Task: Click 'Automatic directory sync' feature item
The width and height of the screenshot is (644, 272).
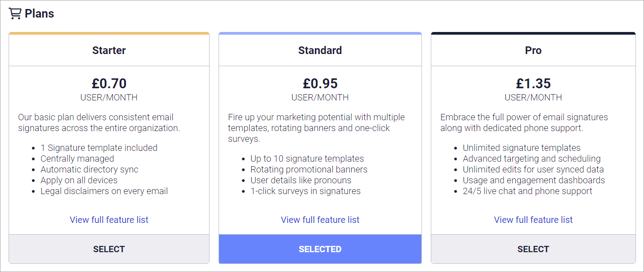Action: coord(89,169)
